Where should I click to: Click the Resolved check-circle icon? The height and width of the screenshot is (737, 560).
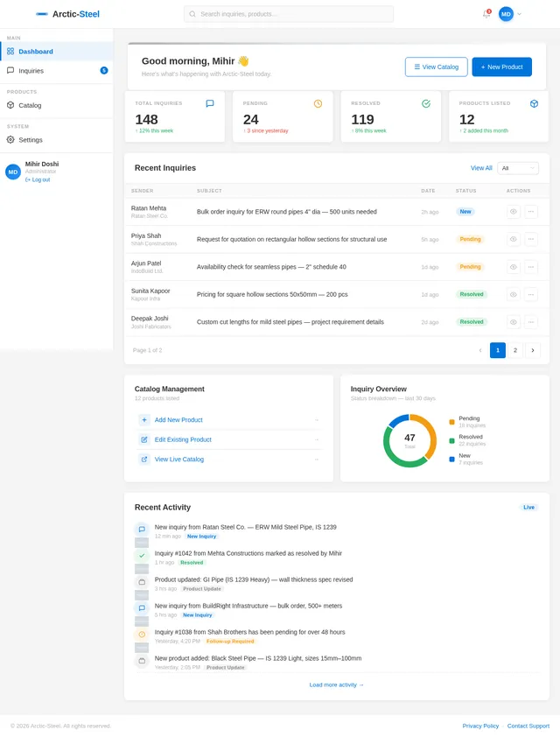pyautogui.click(x=426, y=103)
